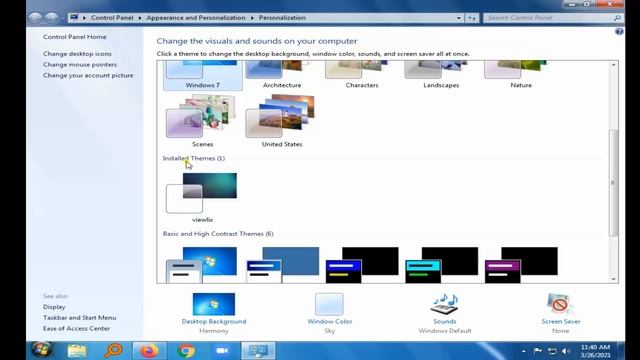The height and width of the screenshot is (360, 640).
Task: Expand breadcrumb arrow after Control Panel
Action: tap(140, 18)
